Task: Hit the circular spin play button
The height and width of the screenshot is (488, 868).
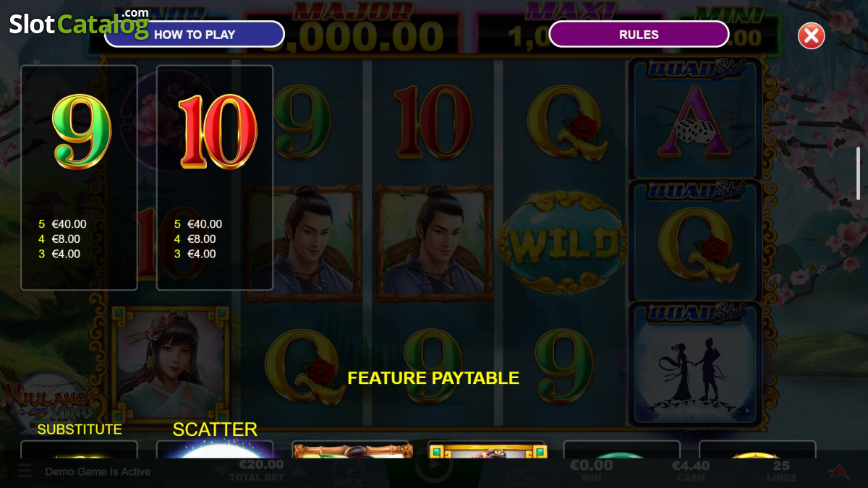Action: point(433,468)
